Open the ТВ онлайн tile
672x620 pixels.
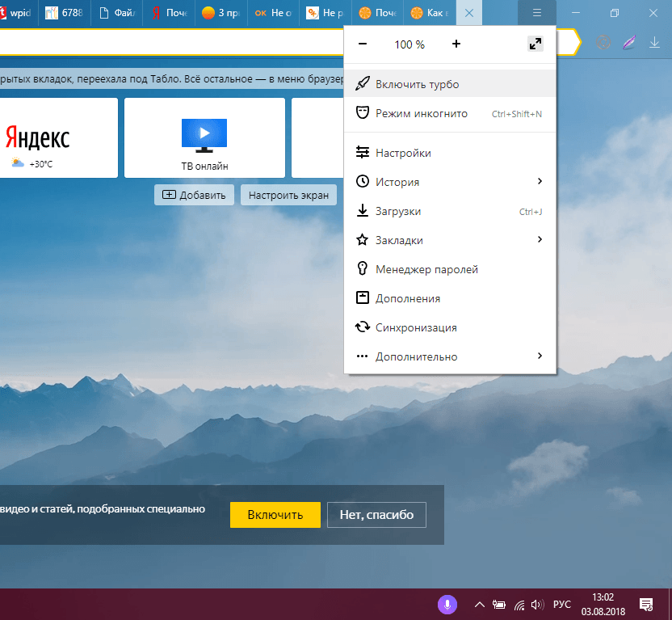click(x=204, y=137)
